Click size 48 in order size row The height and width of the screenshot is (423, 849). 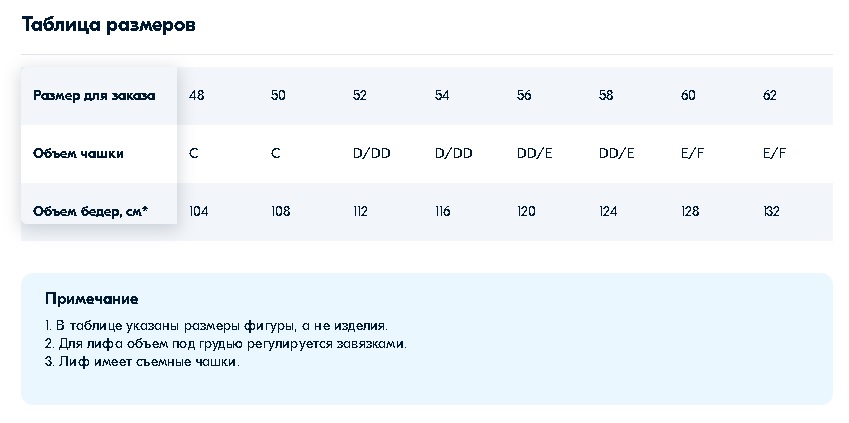point(197,96)
